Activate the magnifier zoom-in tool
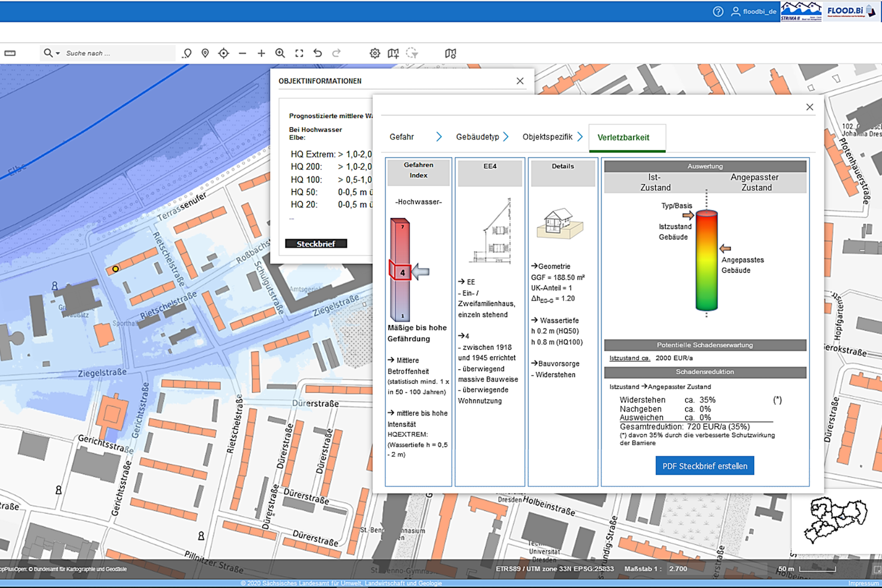Screen dimensions: 882x588 coord(280,53)
